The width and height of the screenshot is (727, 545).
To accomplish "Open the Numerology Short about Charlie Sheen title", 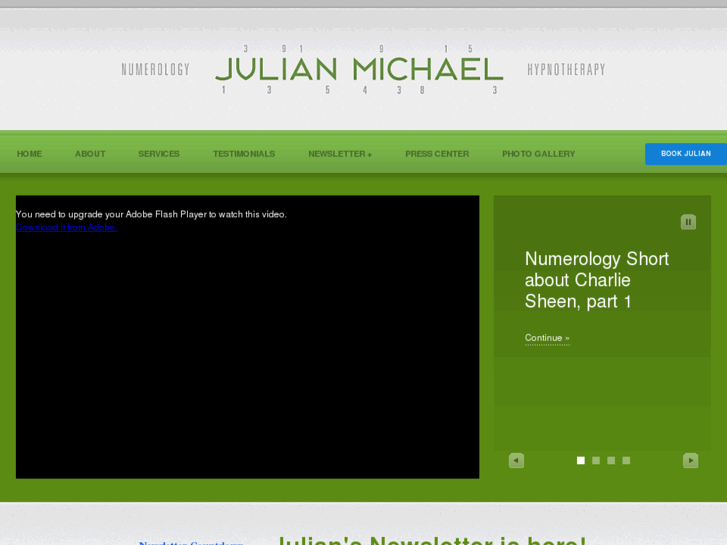I will click(597, 280).
